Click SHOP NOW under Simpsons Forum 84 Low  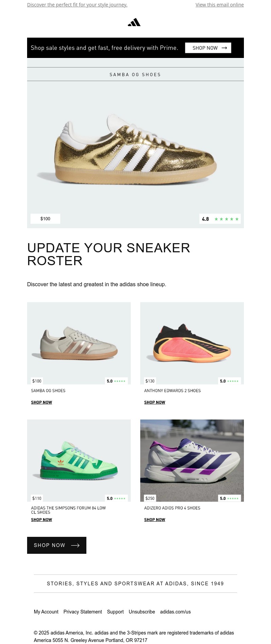42,520
